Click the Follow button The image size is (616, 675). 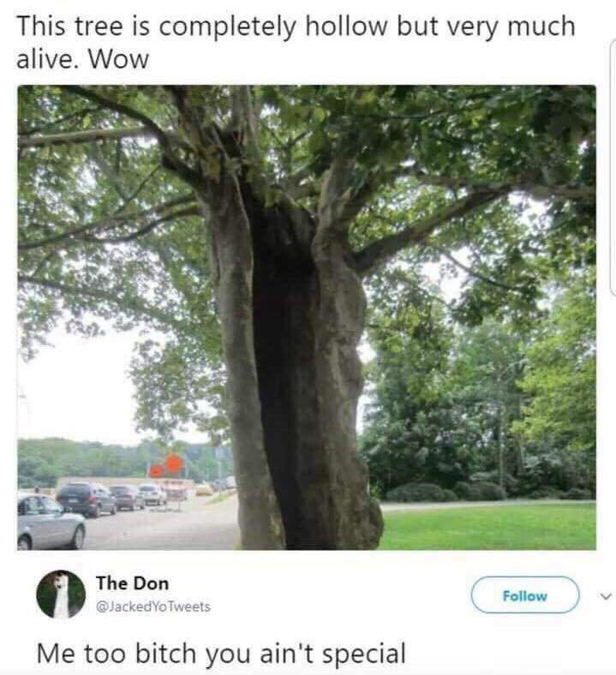[524, 595]
